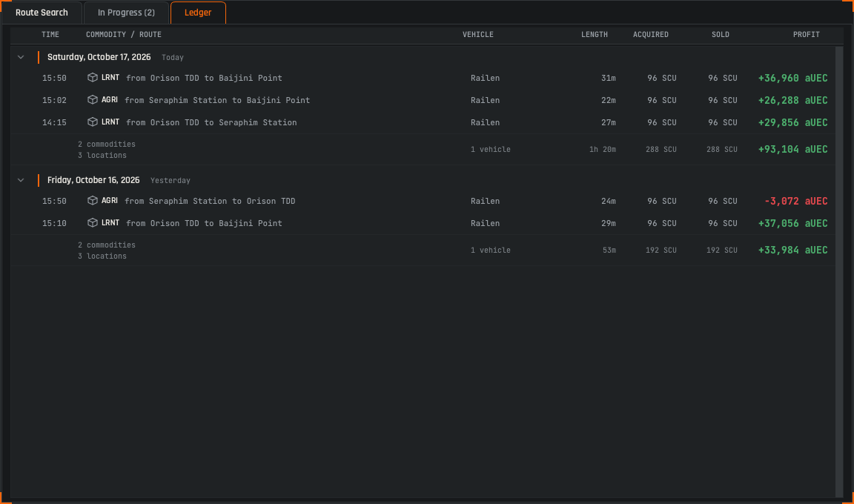Image resolution: width=854 pixels, height=504 pixels.
Task: Select route 'from Seraphim Station to Baijini Point'
Action: click(x=217, y=100)
